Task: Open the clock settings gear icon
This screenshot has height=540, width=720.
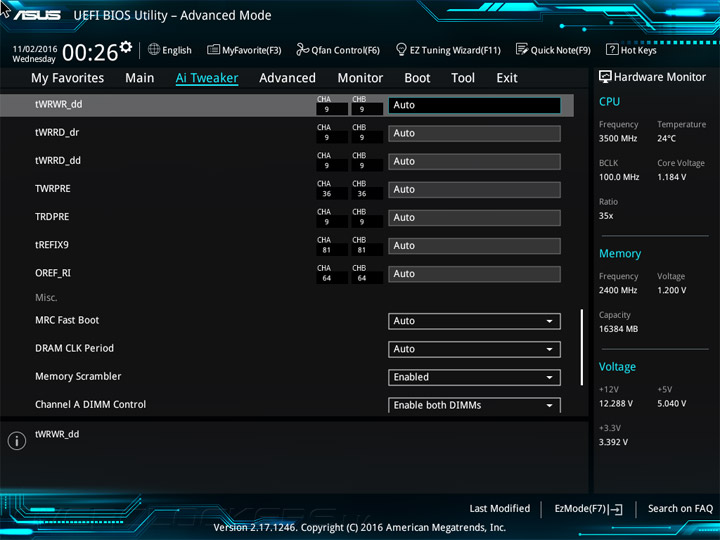Action: pos(126,47)
